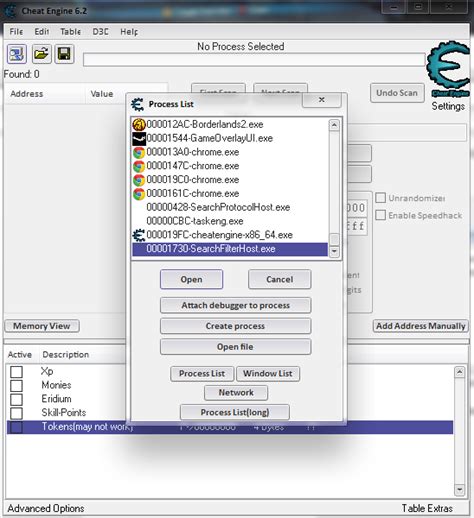
Task: Open Table Extras
Action: pos(427,508)
